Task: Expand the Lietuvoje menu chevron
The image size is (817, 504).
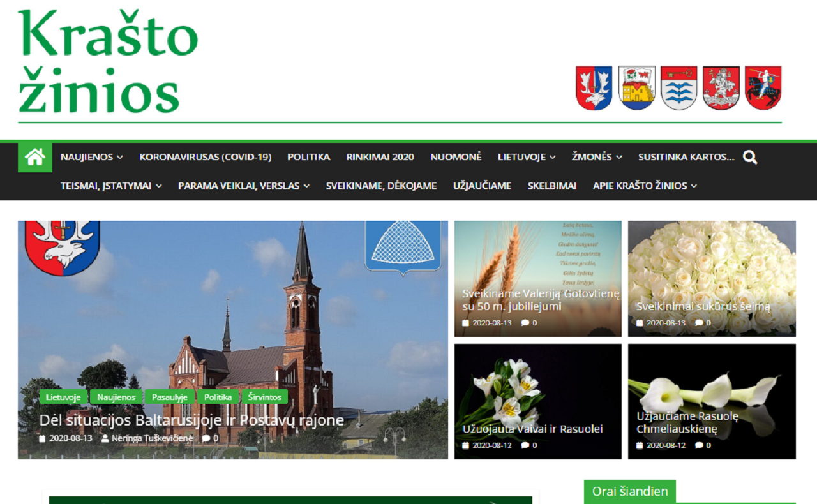Action: (x=552, y=158)
